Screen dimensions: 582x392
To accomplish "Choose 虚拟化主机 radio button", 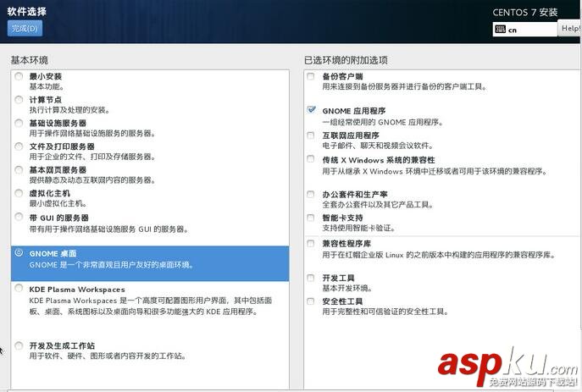I will click(x=19, y=193).
